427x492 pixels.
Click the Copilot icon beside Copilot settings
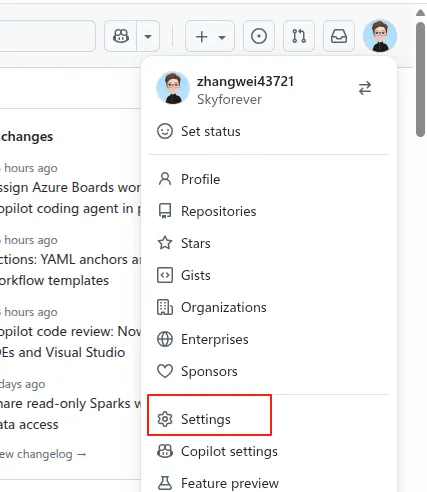click(165, 451)
